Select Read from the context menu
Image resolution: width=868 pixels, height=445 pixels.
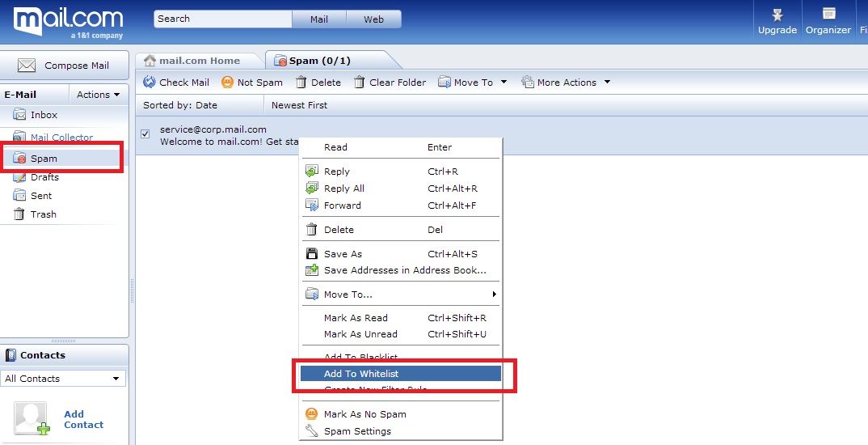point(401,147)
